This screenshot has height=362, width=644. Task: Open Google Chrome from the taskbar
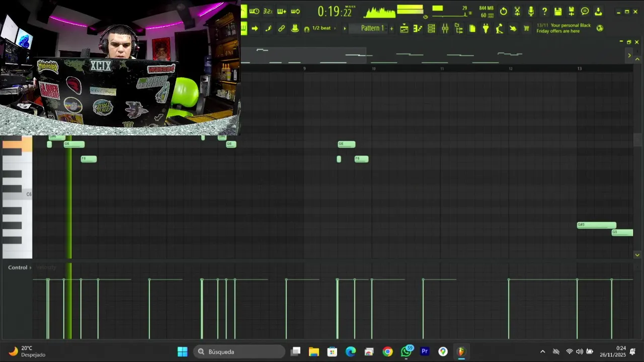click(x=387, y=351)
